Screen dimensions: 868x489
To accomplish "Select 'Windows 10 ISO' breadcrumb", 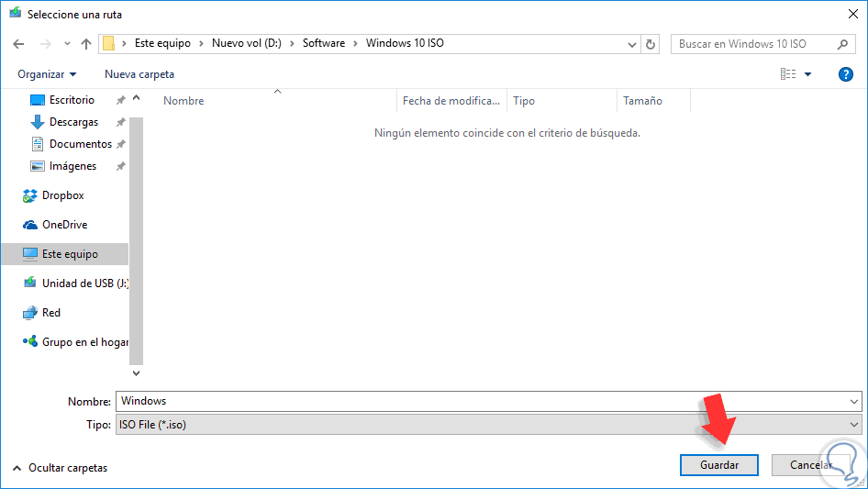I will point(405,43).
